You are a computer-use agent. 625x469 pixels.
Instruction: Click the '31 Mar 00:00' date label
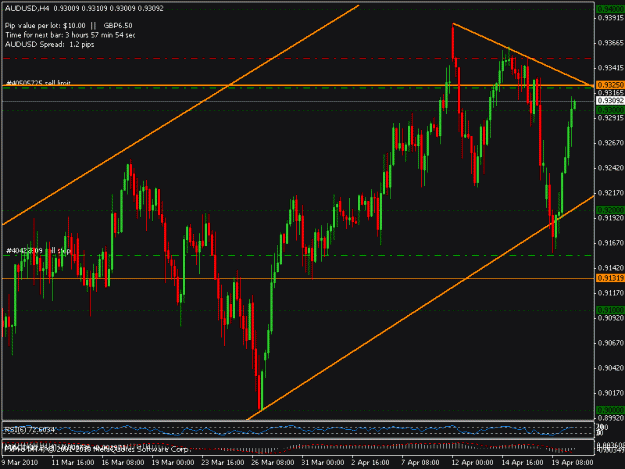click(x=323, y=463)
